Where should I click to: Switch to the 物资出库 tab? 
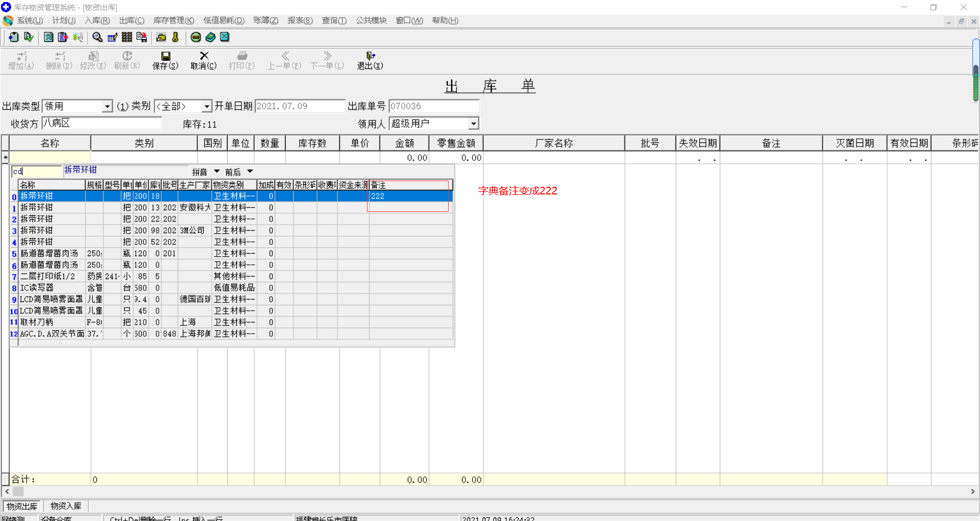pyautogui.click(x=22, y=506)
